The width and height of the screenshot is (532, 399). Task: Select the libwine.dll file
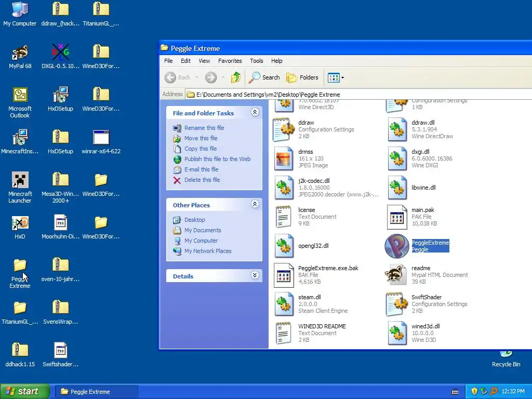coord(397,188)
